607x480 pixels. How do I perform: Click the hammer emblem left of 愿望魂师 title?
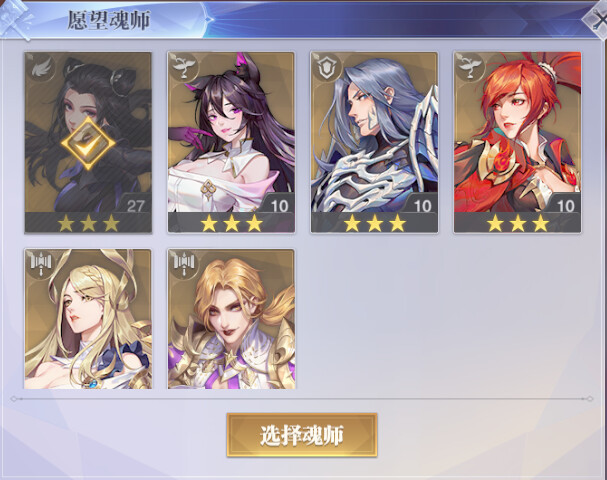click(15, 19)
